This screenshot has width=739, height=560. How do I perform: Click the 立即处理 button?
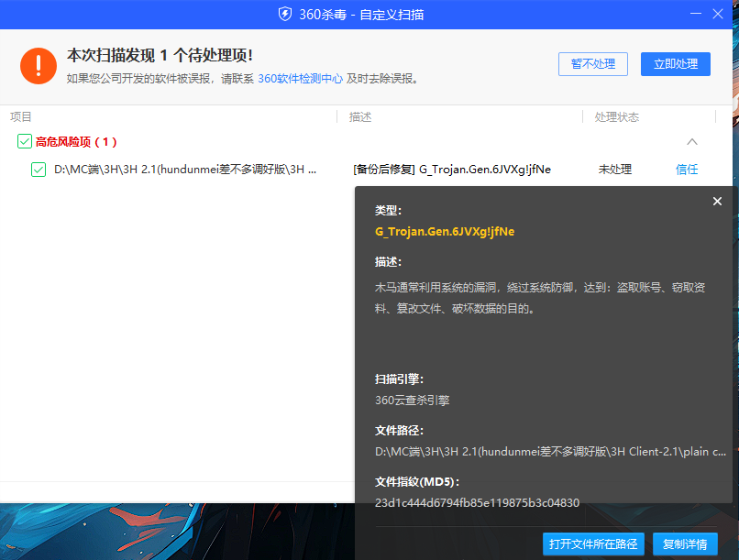pyautogui.click(x=676, y=64)
